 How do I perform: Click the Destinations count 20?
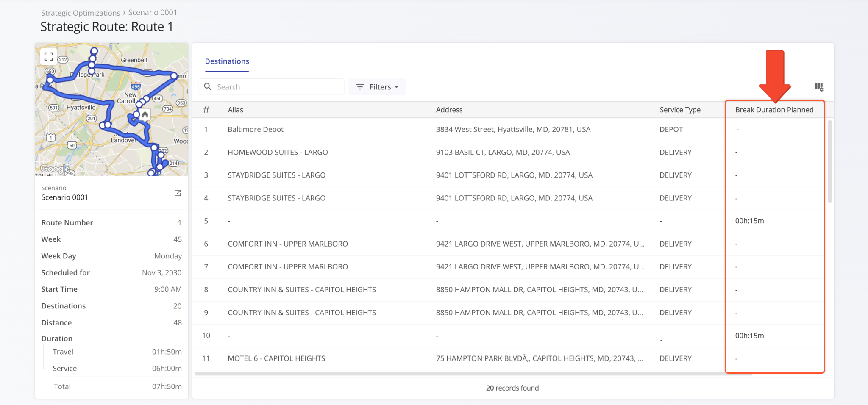[177, 306]
